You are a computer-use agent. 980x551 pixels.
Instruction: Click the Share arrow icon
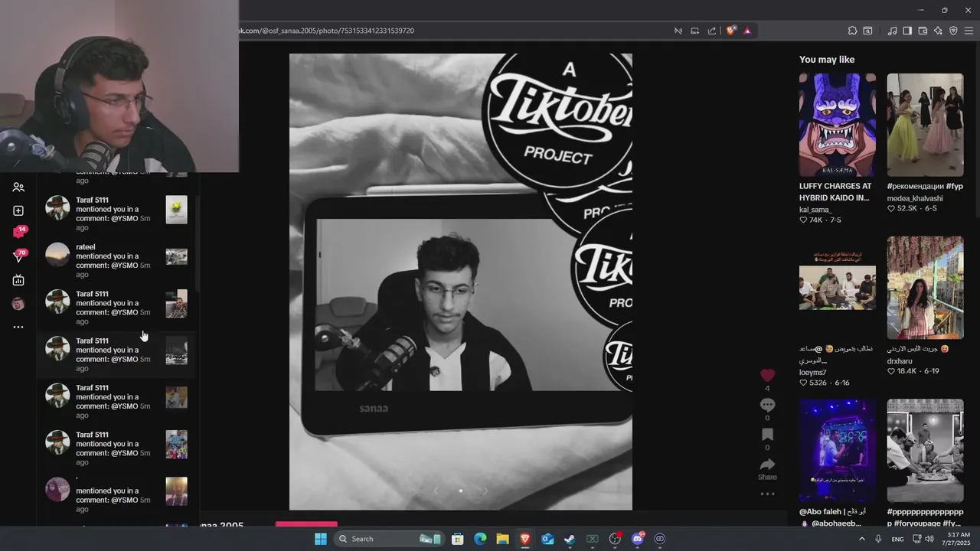click(x=767, y=465)
